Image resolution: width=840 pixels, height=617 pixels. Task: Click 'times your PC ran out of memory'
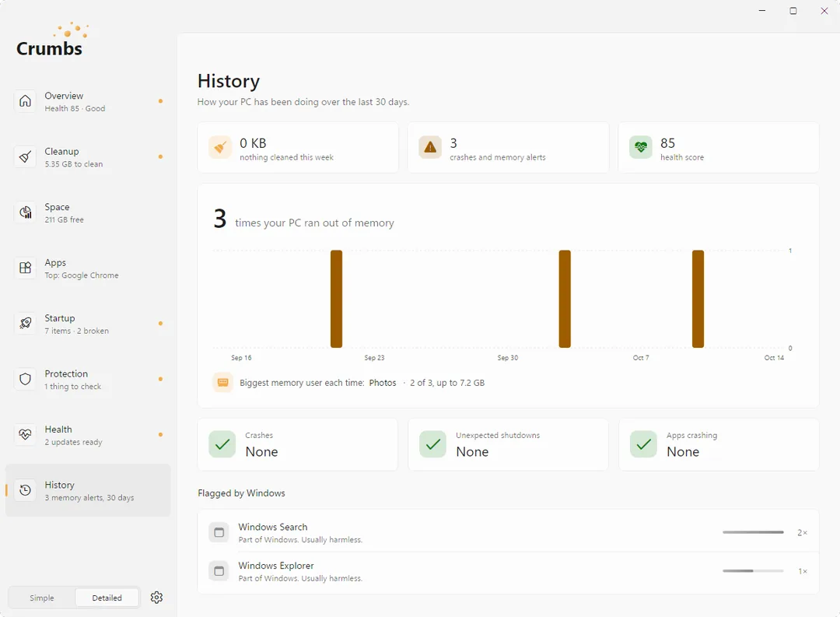click(x=314, y=223)
